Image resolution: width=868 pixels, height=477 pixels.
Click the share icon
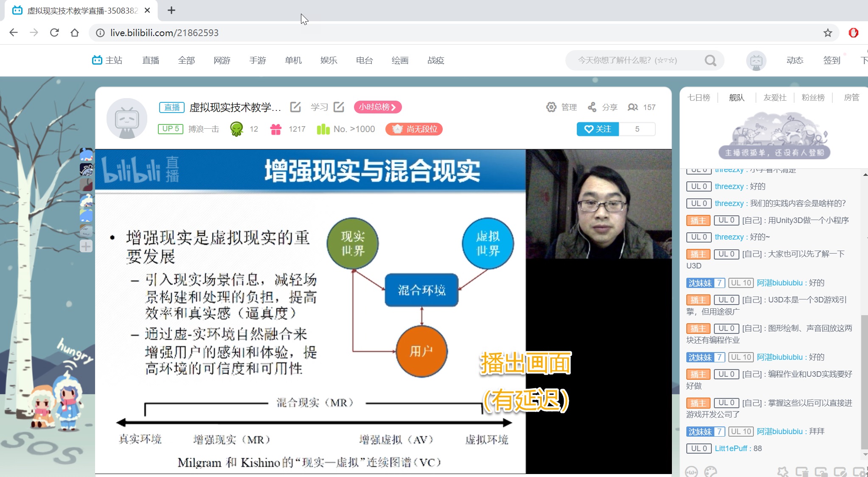(x=592, y=107)
